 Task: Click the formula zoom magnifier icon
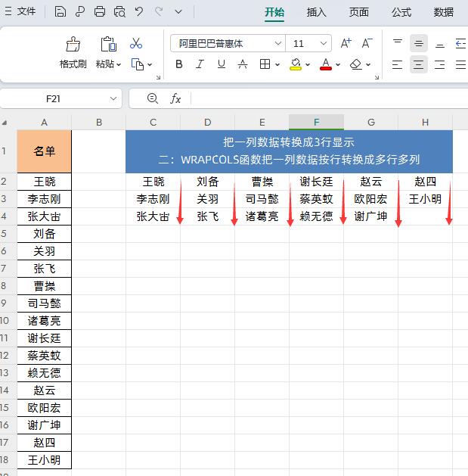153,98
